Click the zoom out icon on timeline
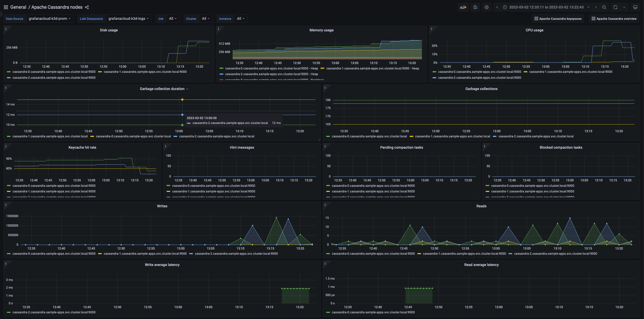644x319 pixels. click(x=604, y=7)
